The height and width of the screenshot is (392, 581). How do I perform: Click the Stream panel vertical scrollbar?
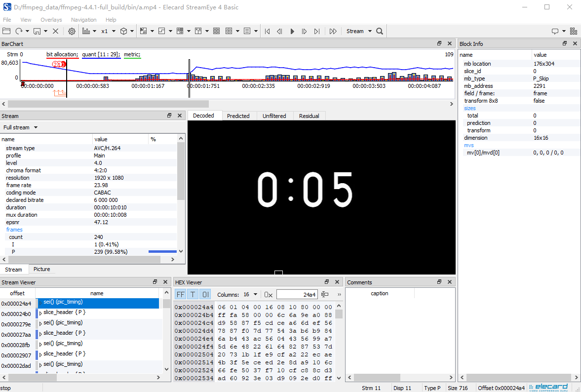click(x=181, y=171)
